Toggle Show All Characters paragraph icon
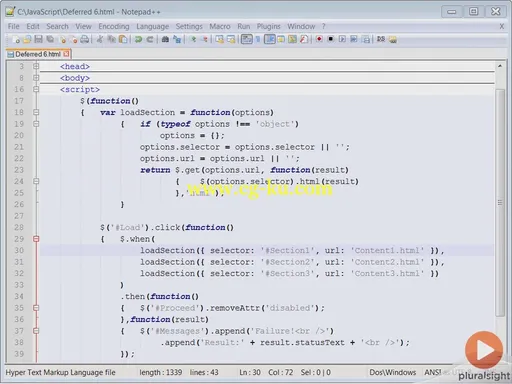The image size is (512, 384). tap(258, 39)
